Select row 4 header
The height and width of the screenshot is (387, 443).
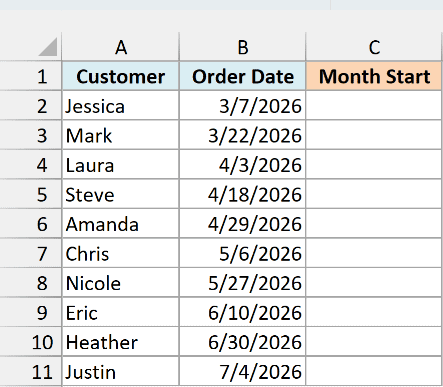point(31,165)
